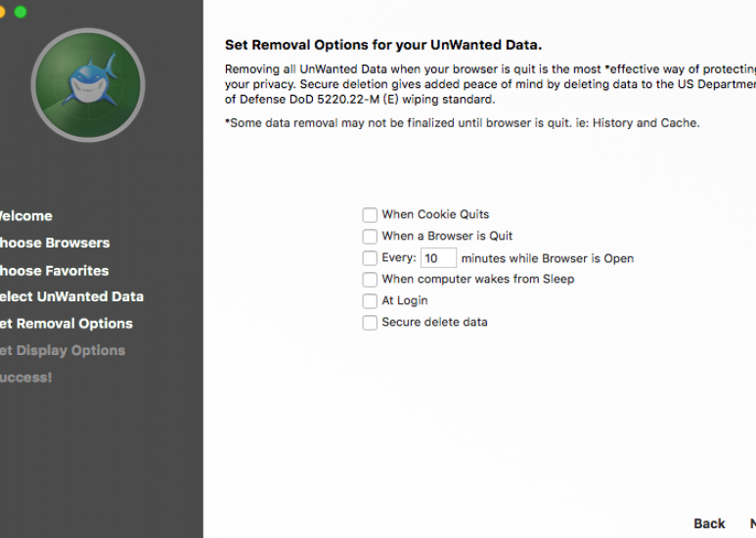Click the Set Removal Options heading
Screen dimensions: 756x538
pyautogui.click(x=383, y=45)
